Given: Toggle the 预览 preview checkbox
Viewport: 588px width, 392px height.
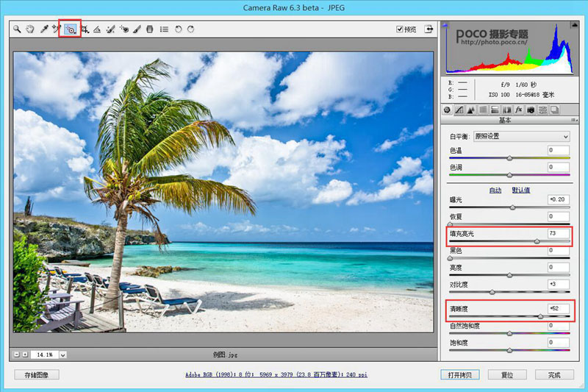Looking at the screenshot, I should [x=399, y=29].
